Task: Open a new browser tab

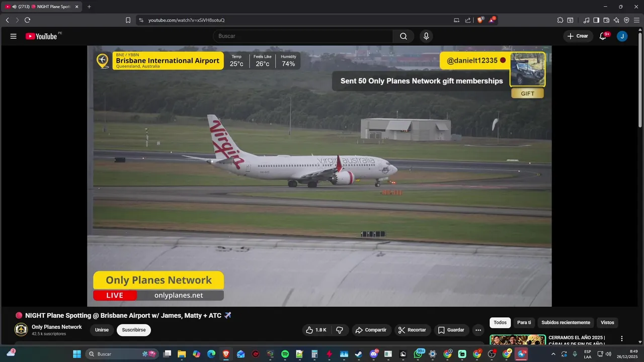Action: point(89,7)
